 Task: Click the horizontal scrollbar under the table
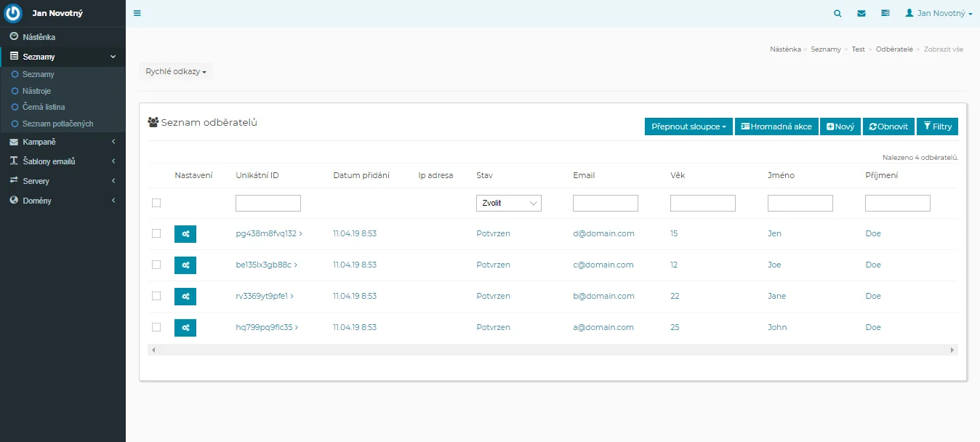coord(553,350)
